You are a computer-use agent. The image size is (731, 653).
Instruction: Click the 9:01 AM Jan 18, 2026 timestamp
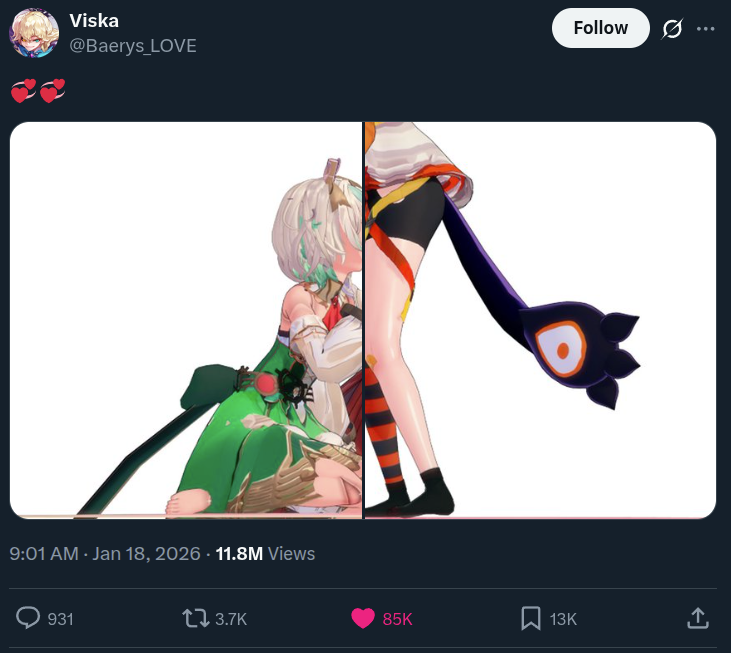click(104, 554)
